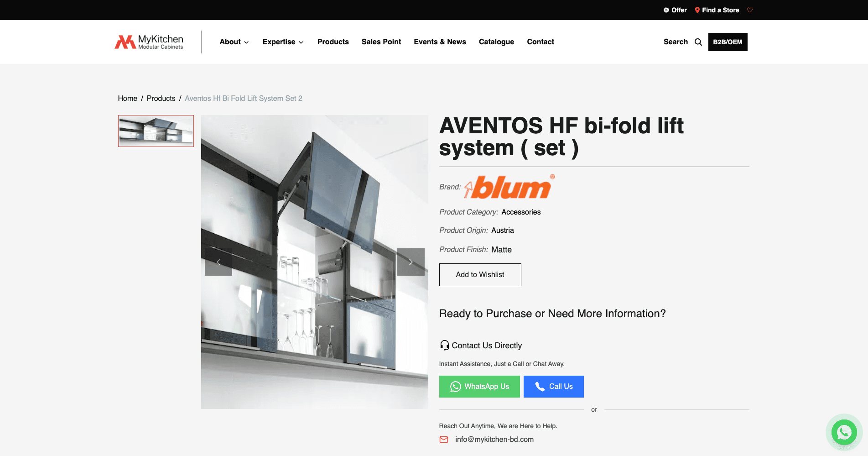Expand the About dropdown menu
The width and height of the screenshot is (868, 456).
tap(234, 42)
